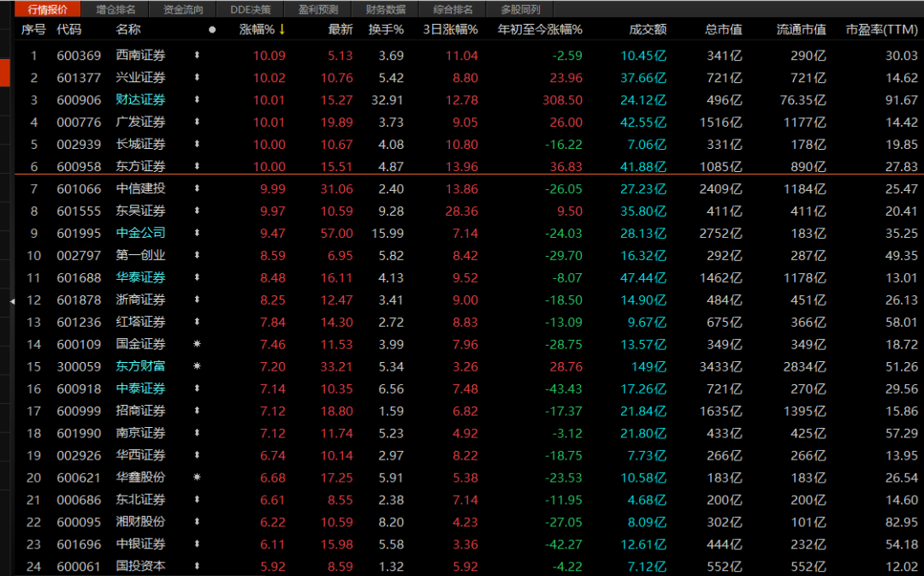924x576 pixels.
Task: Click the dot icon in the column header
Action: (x=212, y=29)
